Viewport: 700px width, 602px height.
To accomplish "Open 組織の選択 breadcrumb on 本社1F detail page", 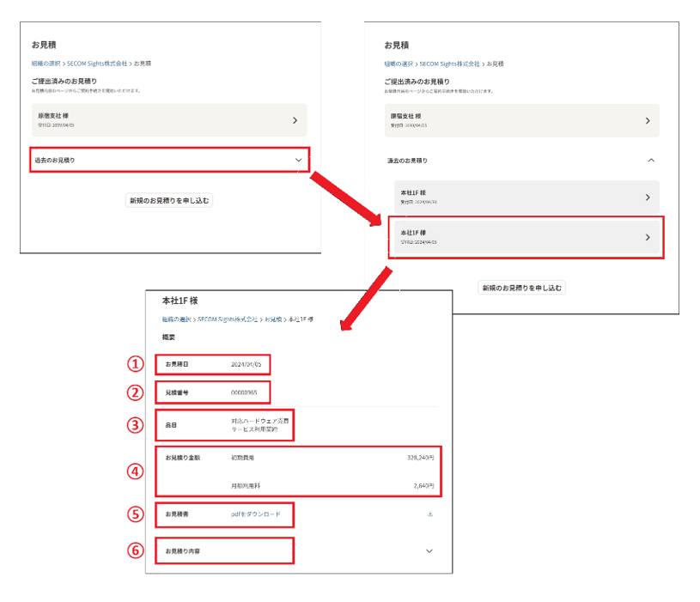I will point(176,319).
